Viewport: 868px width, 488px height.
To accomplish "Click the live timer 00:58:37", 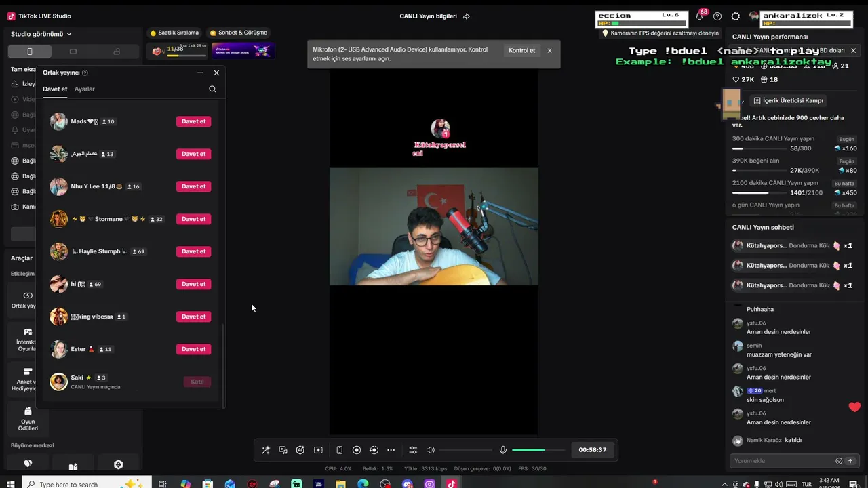I will tap(593, 450).
